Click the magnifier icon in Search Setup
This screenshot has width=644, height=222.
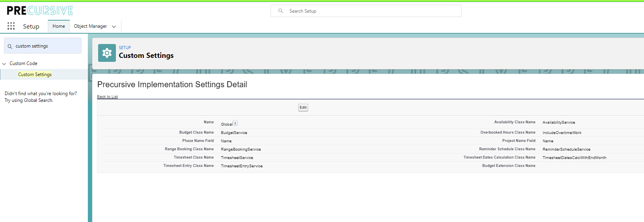pos(280,11)
